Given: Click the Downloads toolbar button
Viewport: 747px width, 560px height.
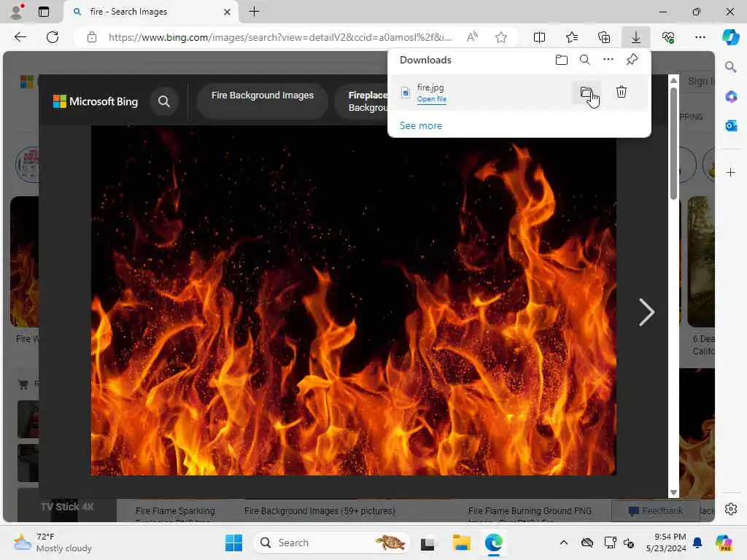Looking at the screenshot, I should pyautogui.click(x=636, y=37).
